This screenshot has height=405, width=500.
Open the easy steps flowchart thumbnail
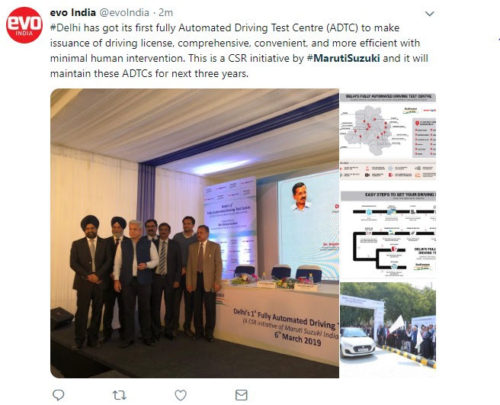388,234
